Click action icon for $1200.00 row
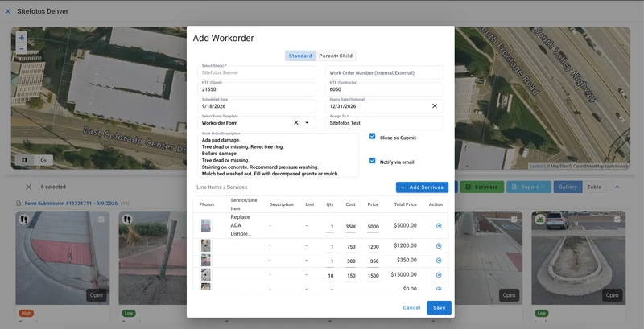 click(439, 246)
